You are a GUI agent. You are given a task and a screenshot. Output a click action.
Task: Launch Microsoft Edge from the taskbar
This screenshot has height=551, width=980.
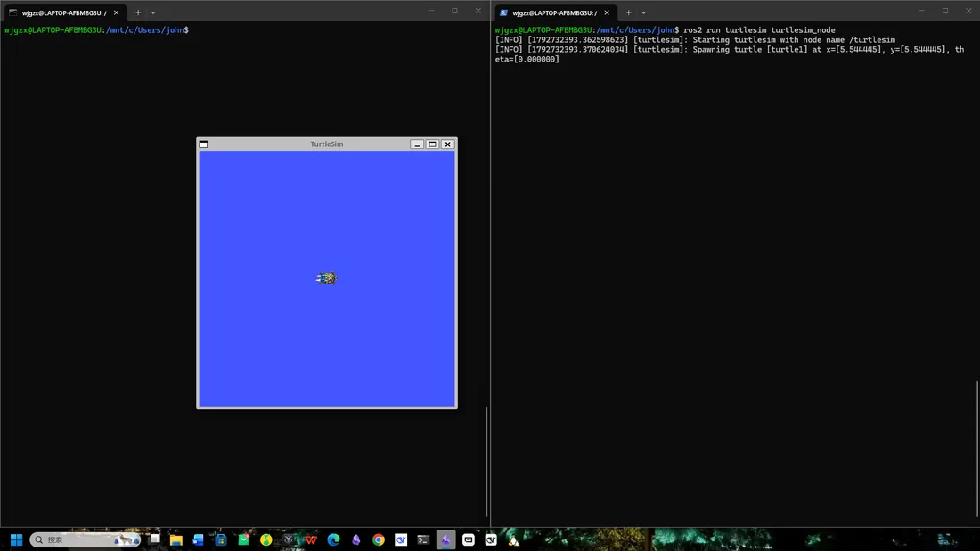pos(333,539)
